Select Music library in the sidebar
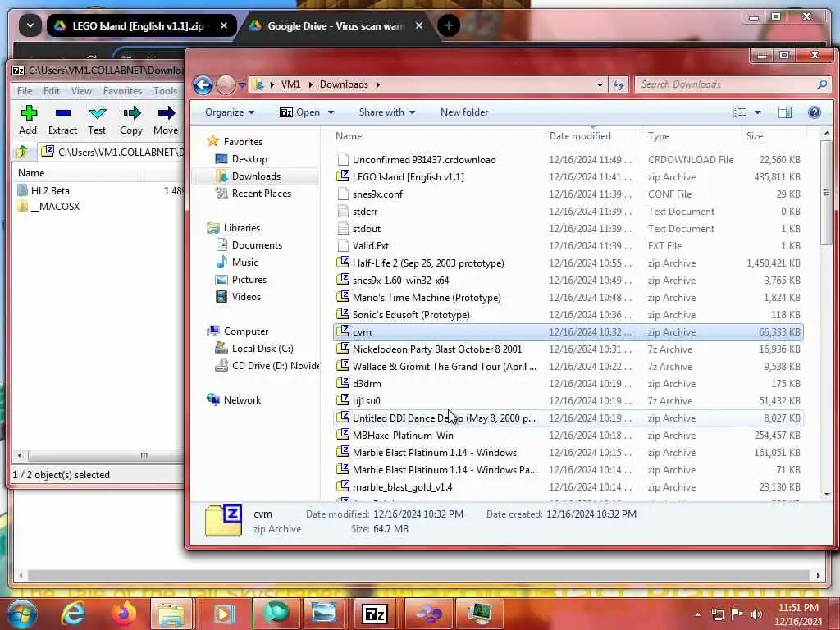Viewport: 840px width, 630px height. point(244,262)
